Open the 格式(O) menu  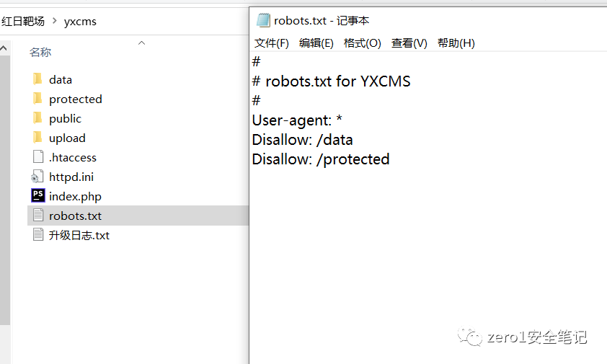pos(362,43)
